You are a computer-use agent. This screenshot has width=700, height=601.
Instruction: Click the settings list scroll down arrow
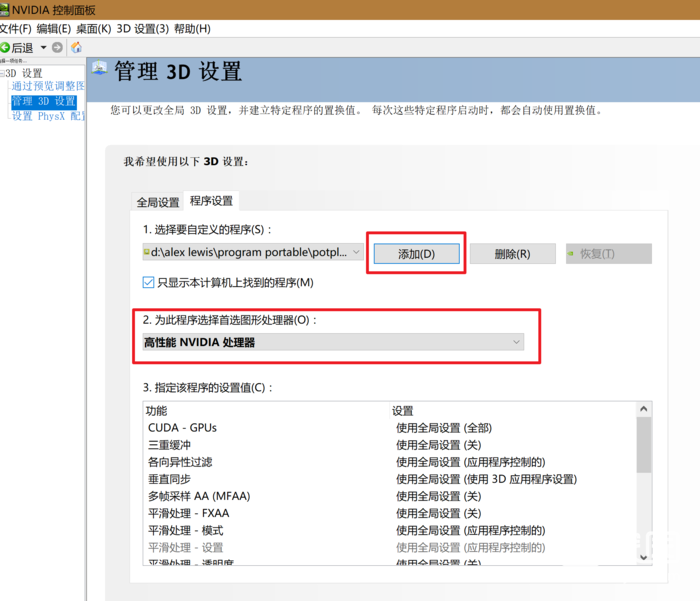643,557
